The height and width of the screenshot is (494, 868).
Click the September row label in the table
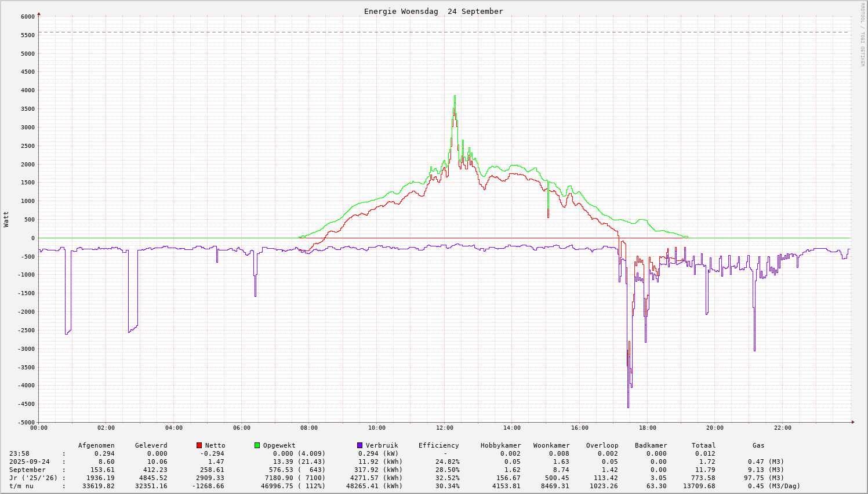[x=27, y=470]
